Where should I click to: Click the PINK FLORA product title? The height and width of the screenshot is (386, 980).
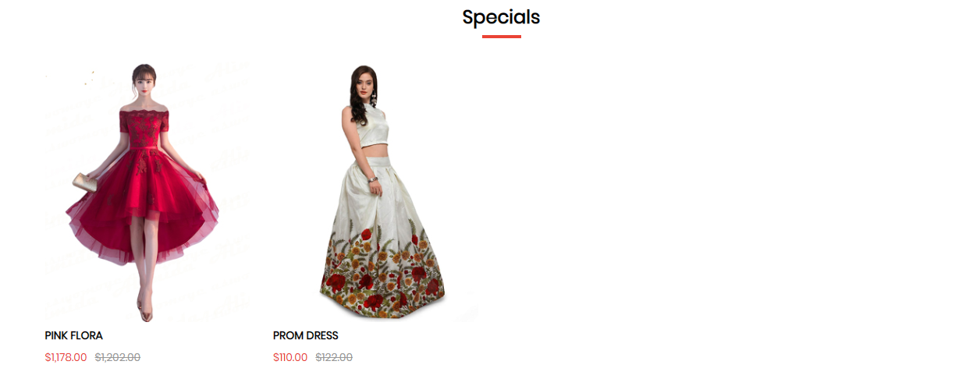[x=74, y=336]
